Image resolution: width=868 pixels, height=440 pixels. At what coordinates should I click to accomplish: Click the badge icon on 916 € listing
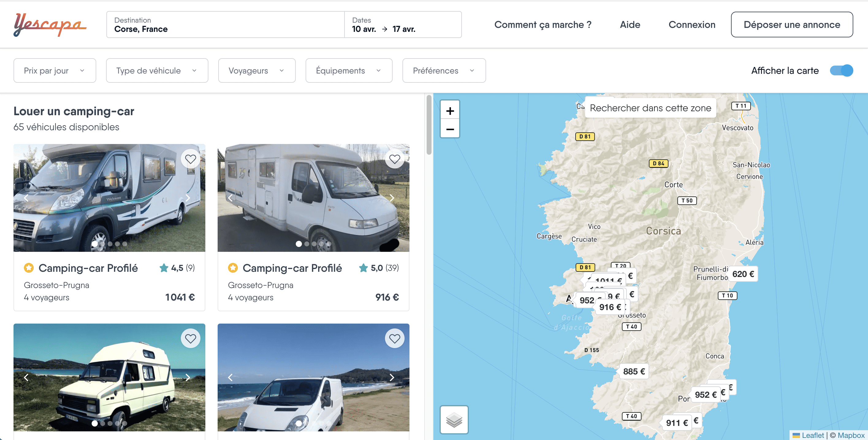click(233, 268)
